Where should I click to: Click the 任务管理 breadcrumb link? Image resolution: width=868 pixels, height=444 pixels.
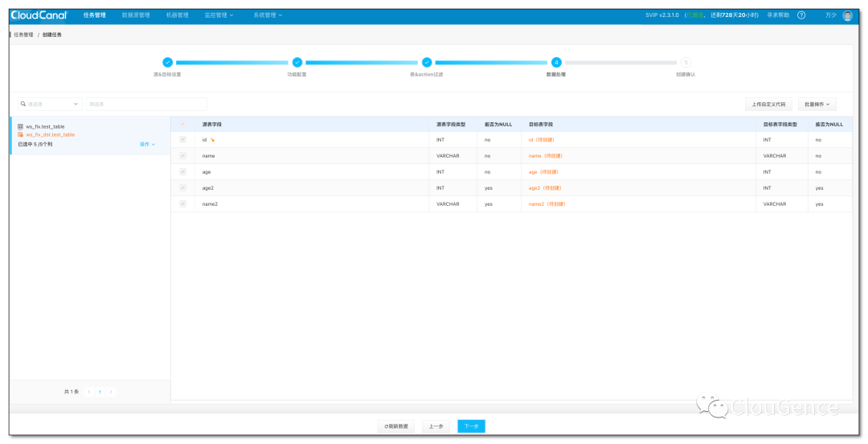pos(24,35)
